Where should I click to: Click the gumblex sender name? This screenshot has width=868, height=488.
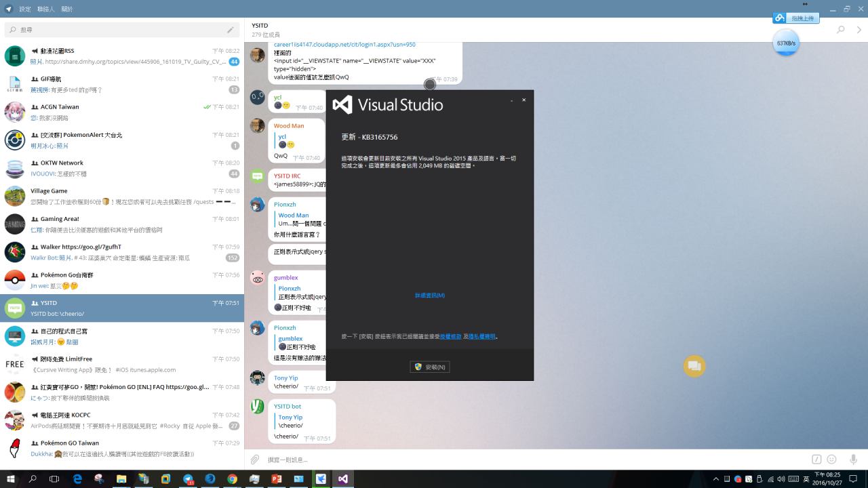[x=285, y=278]
